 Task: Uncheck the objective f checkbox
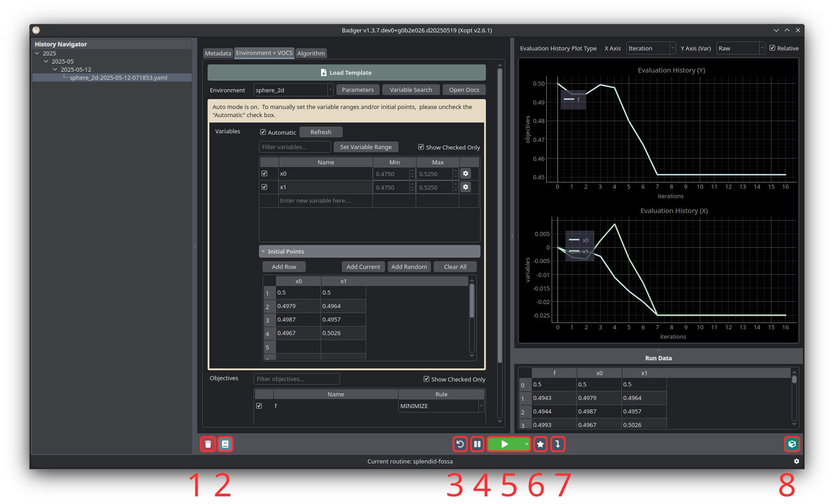coord(259,406)
